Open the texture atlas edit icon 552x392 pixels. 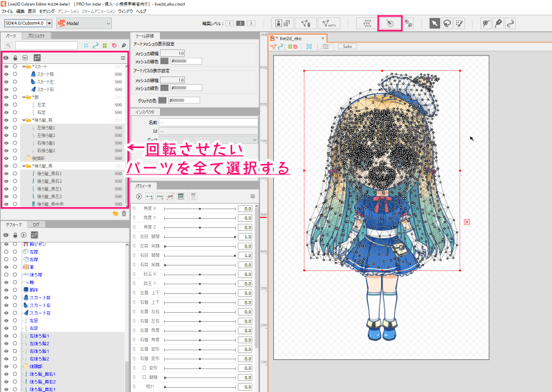click(x=283, y=23)
